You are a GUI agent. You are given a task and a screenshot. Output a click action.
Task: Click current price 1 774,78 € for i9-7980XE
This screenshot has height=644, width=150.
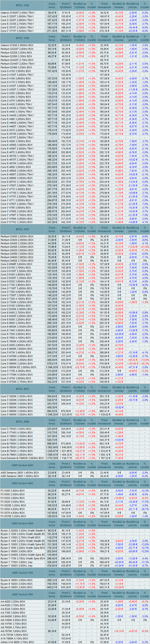tap(52, 458)
